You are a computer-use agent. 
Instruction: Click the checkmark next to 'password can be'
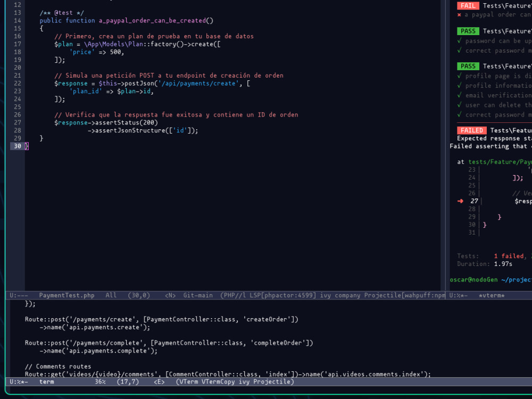click(459, 41)
